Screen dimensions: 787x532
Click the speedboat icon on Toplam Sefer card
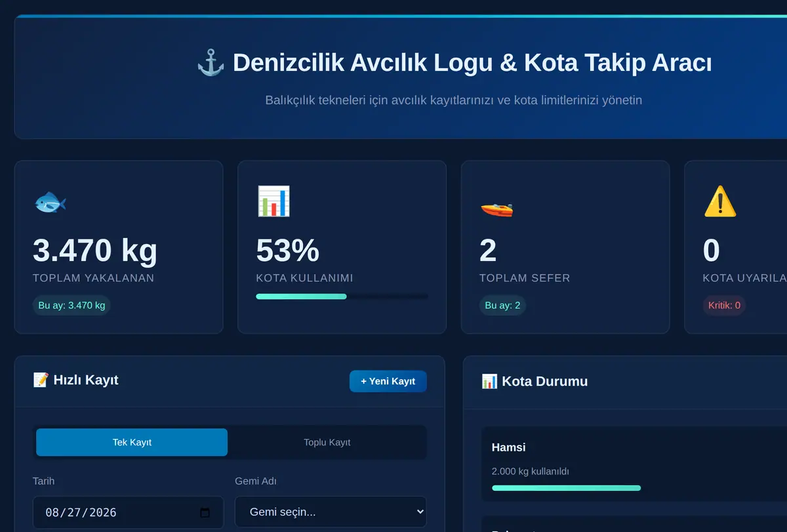tap(496, 209)
